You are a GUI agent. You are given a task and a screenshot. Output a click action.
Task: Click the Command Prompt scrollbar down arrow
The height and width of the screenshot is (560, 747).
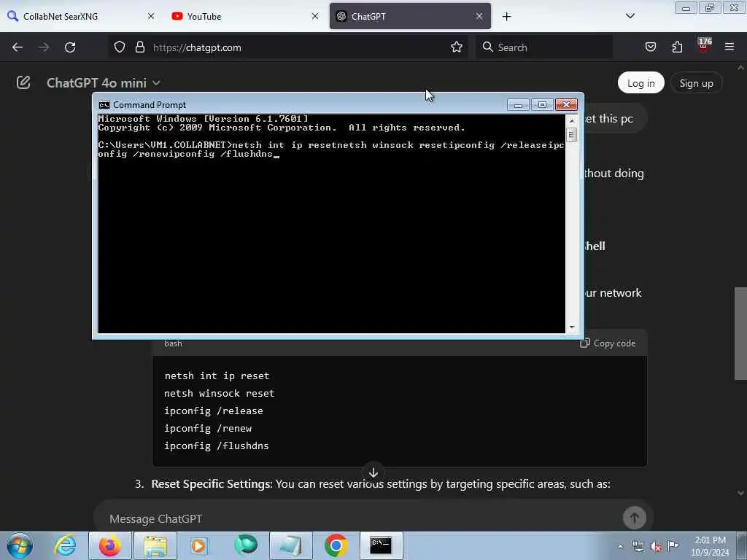tap(572, 327)
